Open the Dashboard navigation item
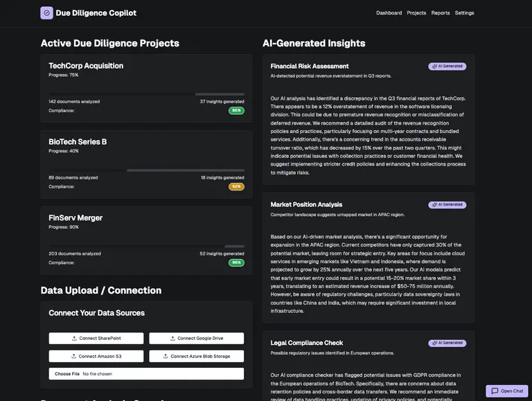Image resolution: width=532 pixels, height=401 pixels. coord(389,13)
